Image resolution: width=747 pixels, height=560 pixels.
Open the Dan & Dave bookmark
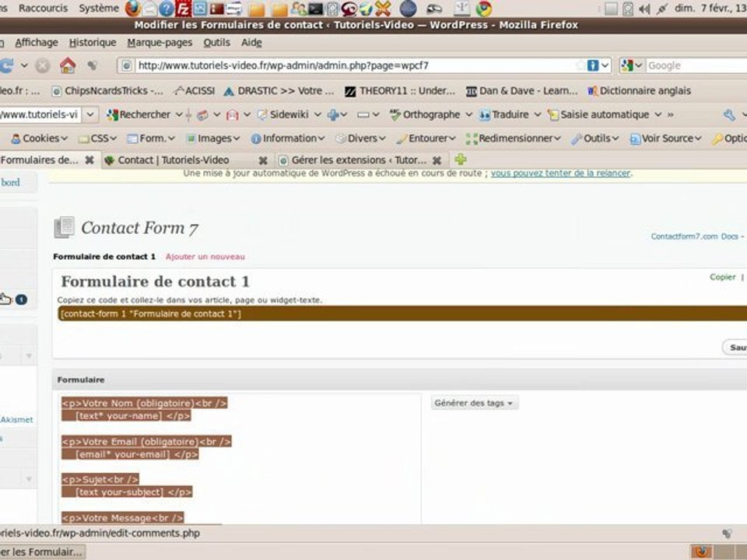pos(521,91)
